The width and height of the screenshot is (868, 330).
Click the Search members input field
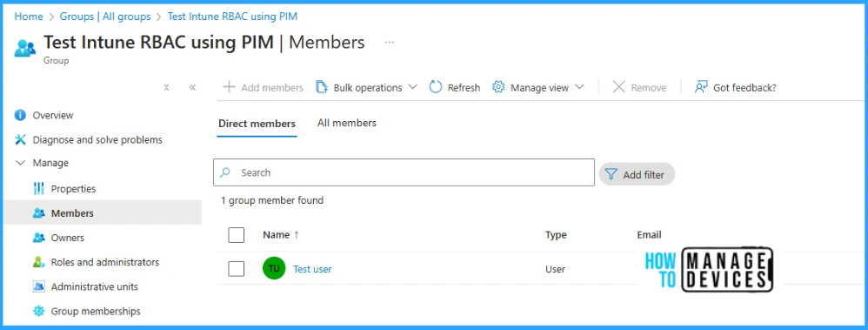[404, 172]
